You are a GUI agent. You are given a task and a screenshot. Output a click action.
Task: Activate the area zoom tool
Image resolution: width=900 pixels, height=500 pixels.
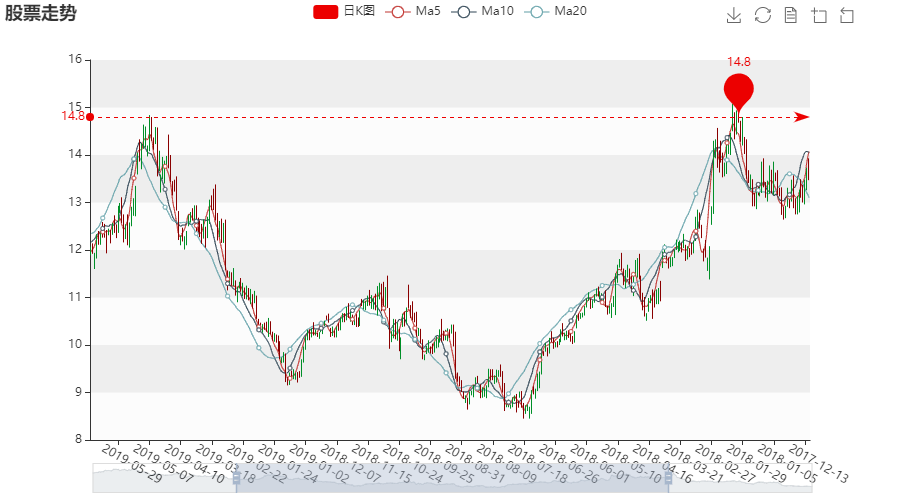[x=819, y=15]
